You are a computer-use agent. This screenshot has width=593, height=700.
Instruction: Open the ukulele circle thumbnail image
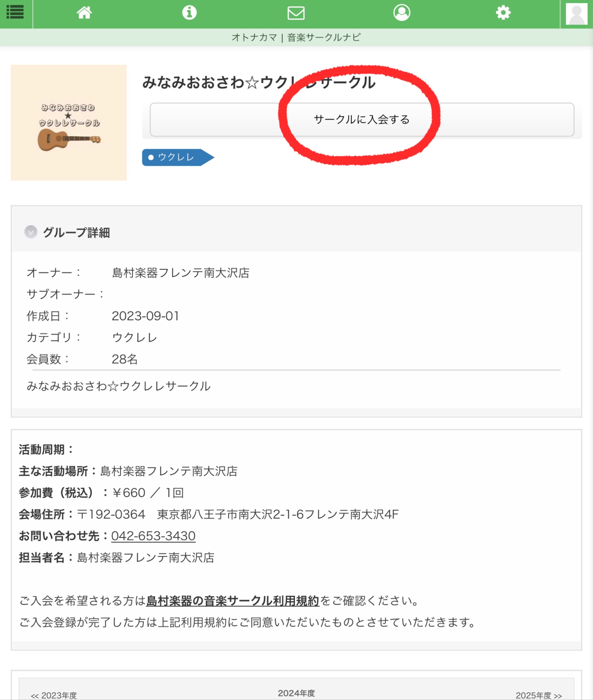click(x=69, y=123)
